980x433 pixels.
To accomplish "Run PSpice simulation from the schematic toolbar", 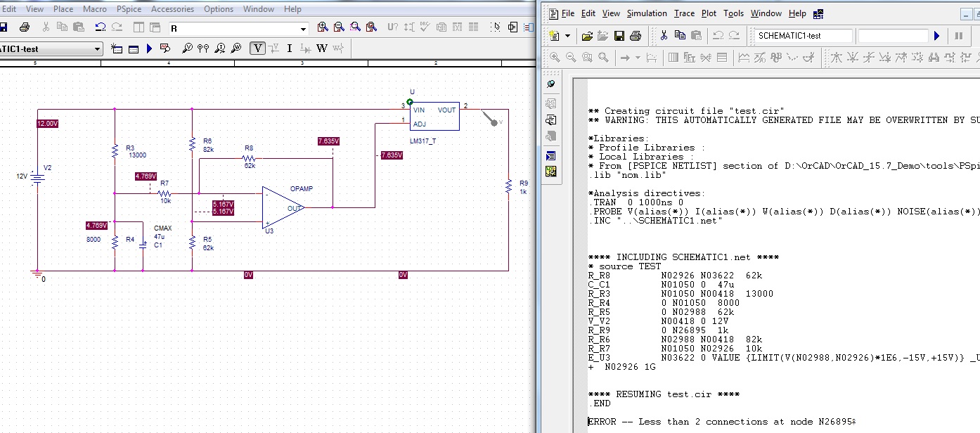I will (x=149, y=49).
